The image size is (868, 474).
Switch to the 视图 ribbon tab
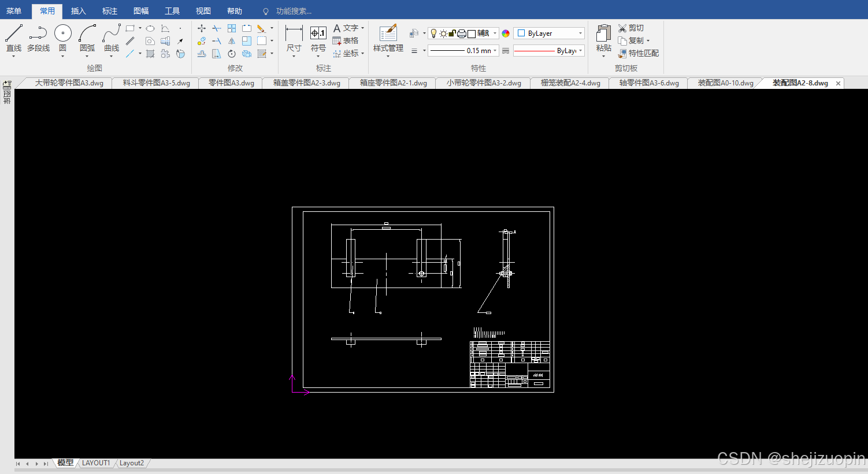point(203,11)
